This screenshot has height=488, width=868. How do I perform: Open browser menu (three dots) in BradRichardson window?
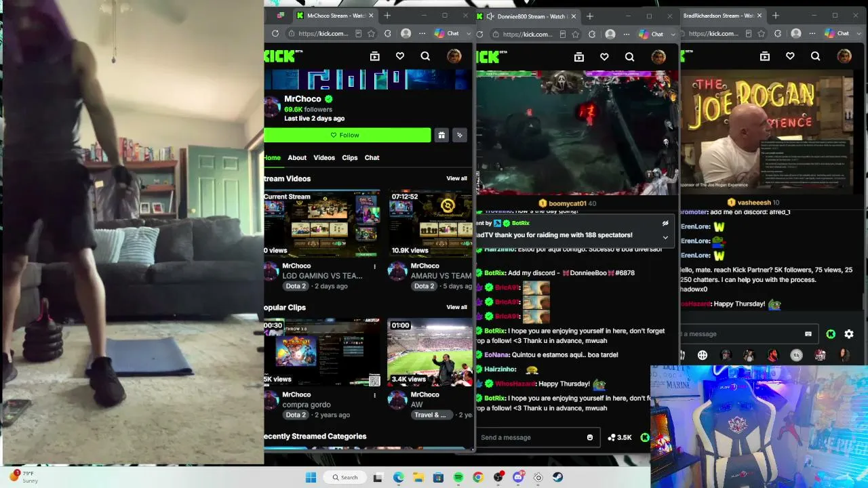pos(812,33)
